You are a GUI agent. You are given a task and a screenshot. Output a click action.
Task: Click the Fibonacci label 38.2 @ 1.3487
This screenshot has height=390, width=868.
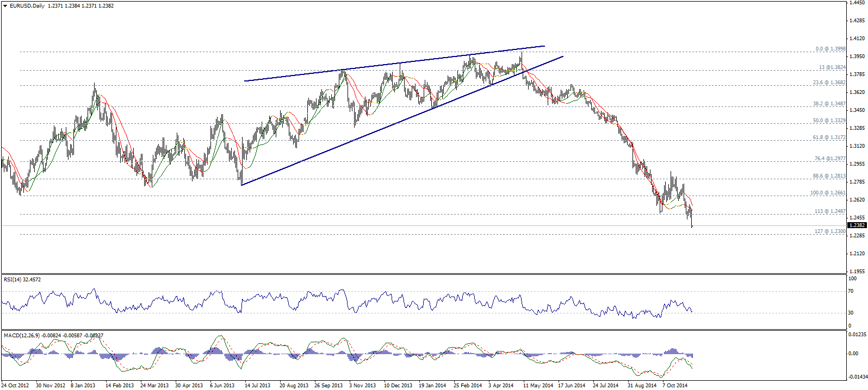[829, 104]
